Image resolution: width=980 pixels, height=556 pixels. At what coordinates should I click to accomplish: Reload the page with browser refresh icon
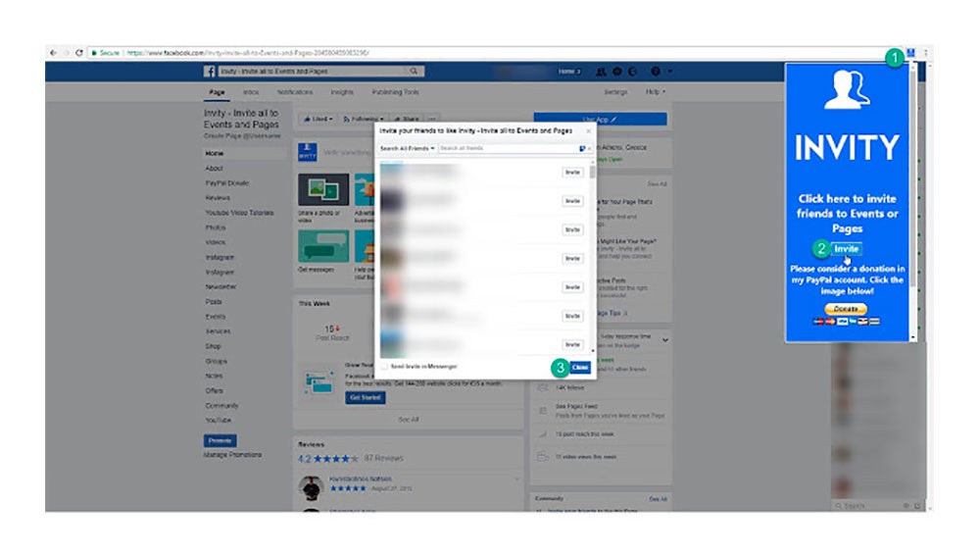pos(78,52)
